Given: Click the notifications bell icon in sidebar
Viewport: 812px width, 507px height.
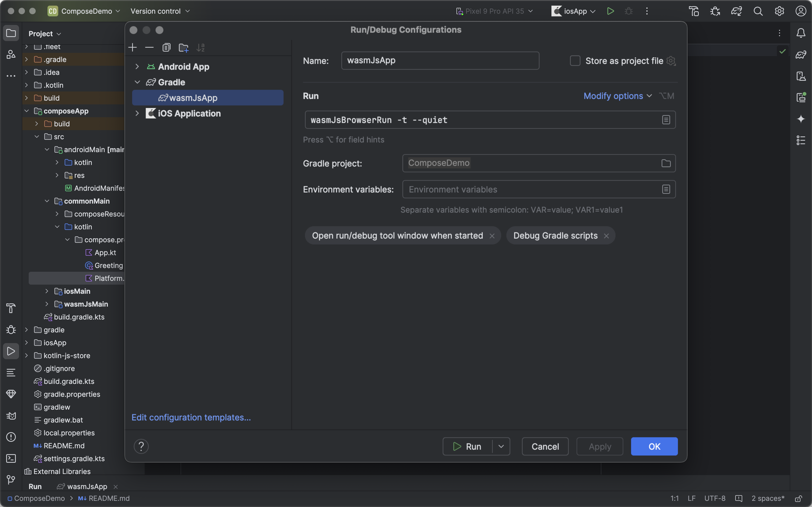Looking at the screenshot, I should tap(801, 33).
